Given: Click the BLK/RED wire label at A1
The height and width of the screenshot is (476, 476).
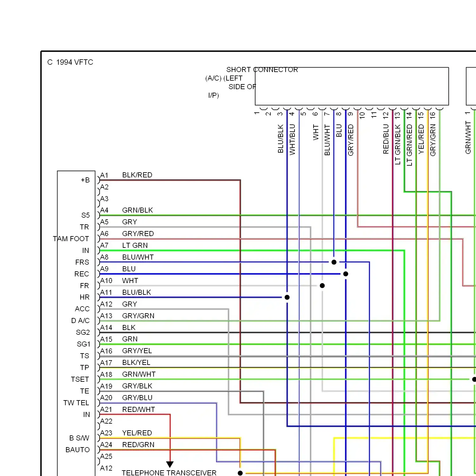Looking at the screenshot, I should point(137,175).
